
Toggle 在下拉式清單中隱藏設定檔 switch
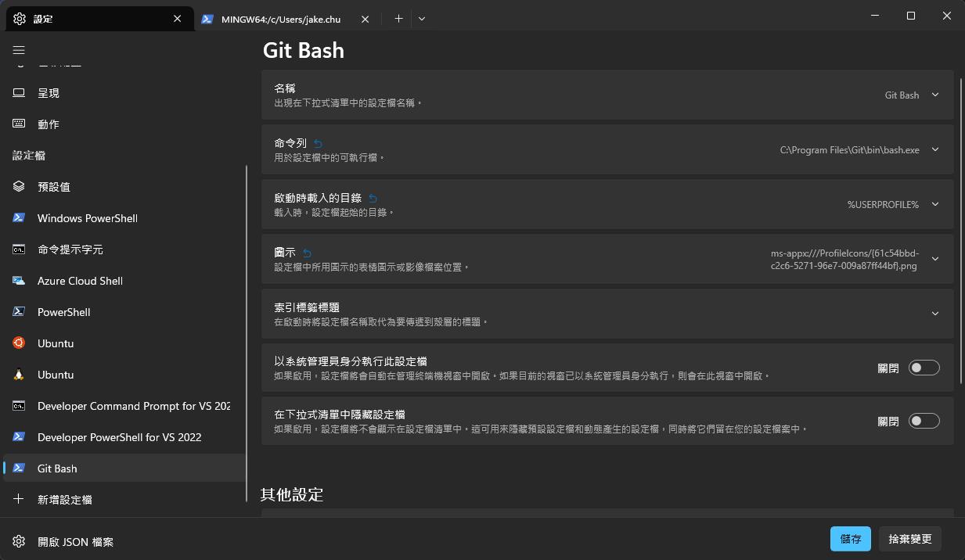coord(924,421)
